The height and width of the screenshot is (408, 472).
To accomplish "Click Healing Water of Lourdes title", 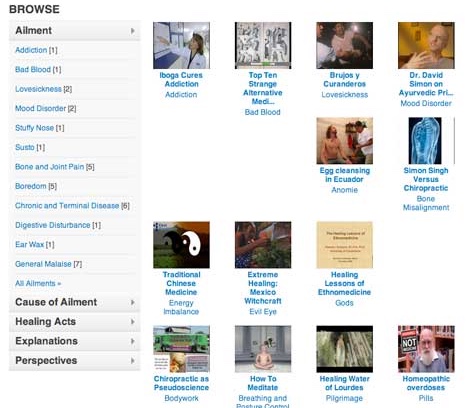I will click(x=345, y=383).
